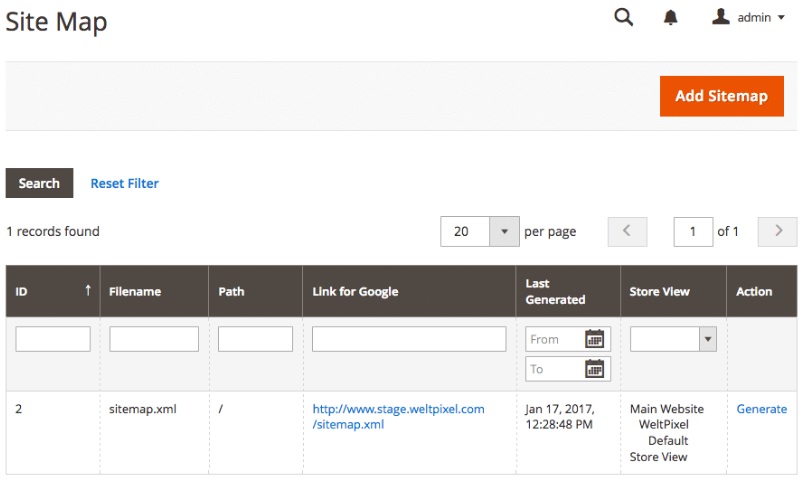805x481 pixels.
Task: Go to the previous page arrow
Action: (627, 231)
